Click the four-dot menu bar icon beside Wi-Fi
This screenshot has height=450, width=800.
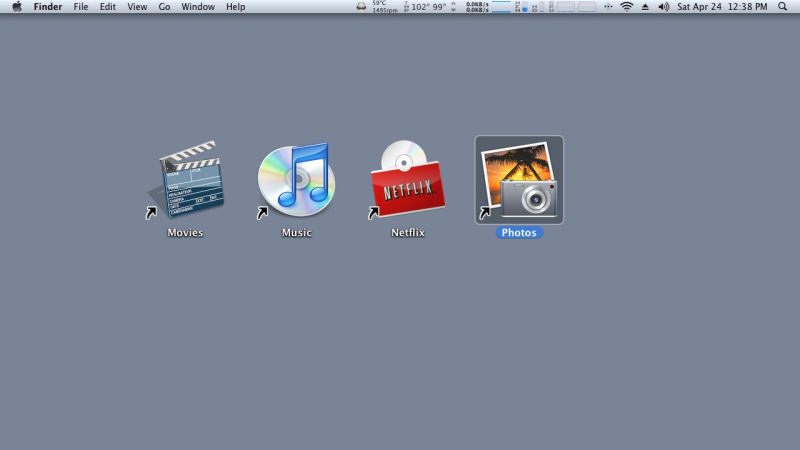pyautogui.click(x=608, y=7)
